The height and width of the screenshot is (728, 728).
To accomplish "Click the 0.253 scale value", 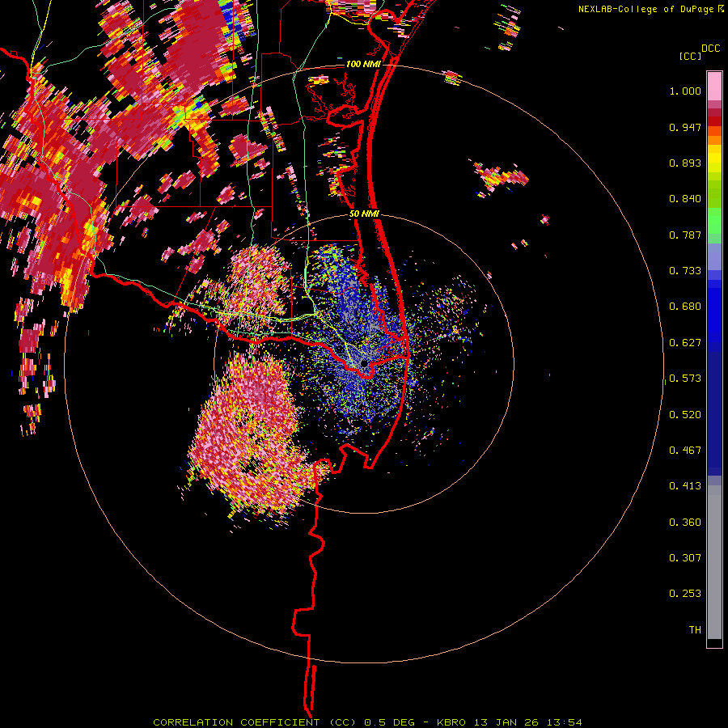I will [x=685, y=594].
